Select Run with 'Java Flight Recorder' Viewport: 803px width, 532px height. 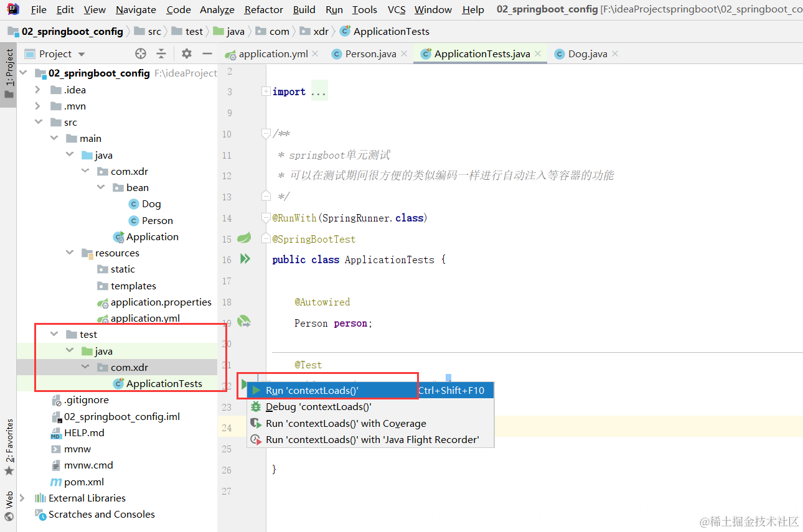point(370,439)
